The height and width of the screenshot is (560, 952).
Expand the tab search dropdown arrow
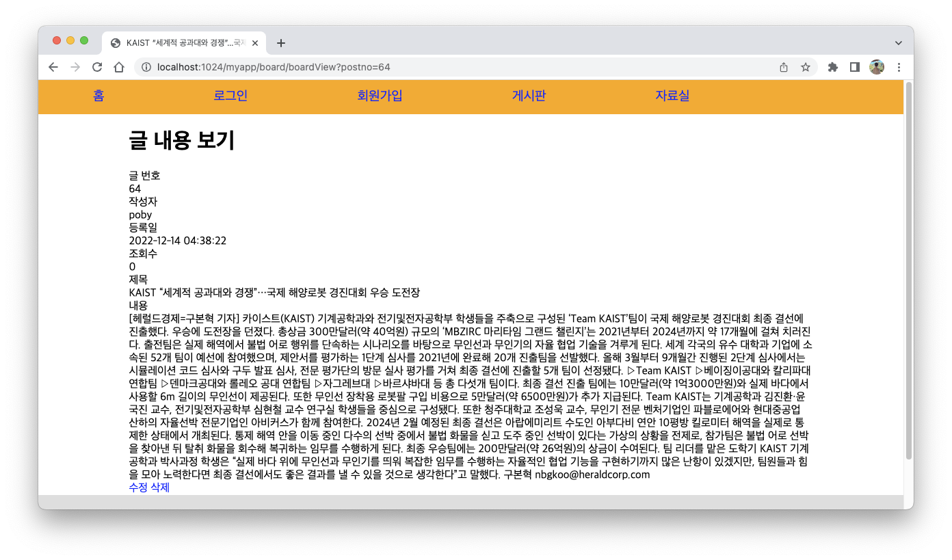(x=899, y=42)
